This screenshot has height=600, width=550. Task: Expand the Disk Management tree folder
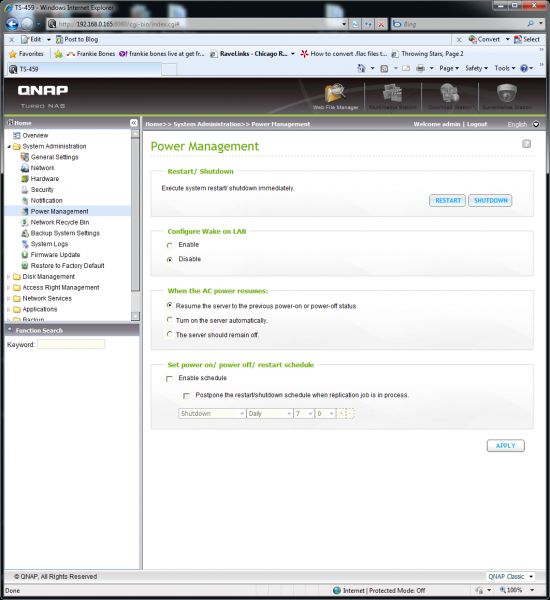(x=8, y=277)
